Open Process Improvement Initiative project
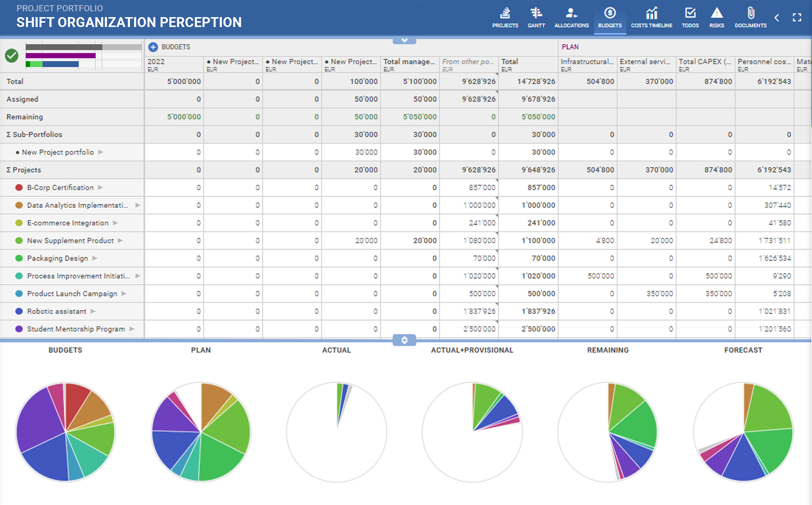The width and height of the screenshot is (812, 505). tap(78, 276)
